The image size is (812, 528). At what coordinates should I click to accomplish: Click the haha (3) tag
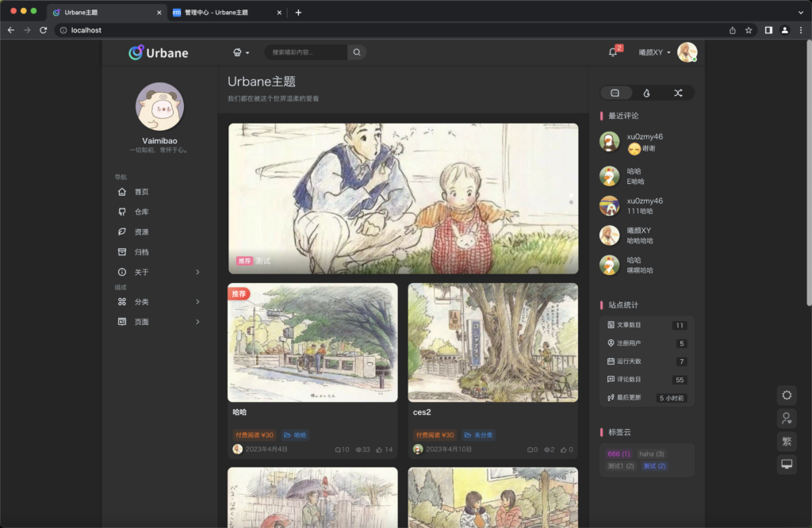(651, 453)
